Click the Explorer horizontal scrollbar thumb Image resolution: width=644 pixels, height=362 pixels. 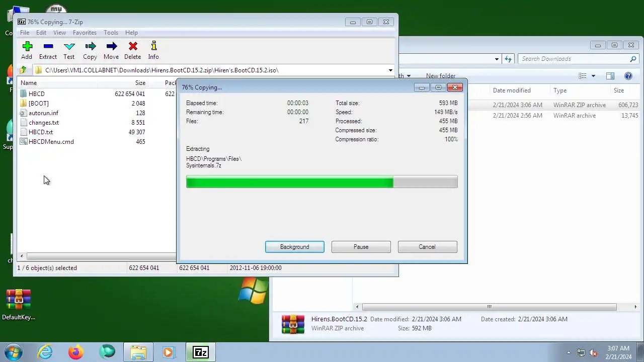pos(489,307)
